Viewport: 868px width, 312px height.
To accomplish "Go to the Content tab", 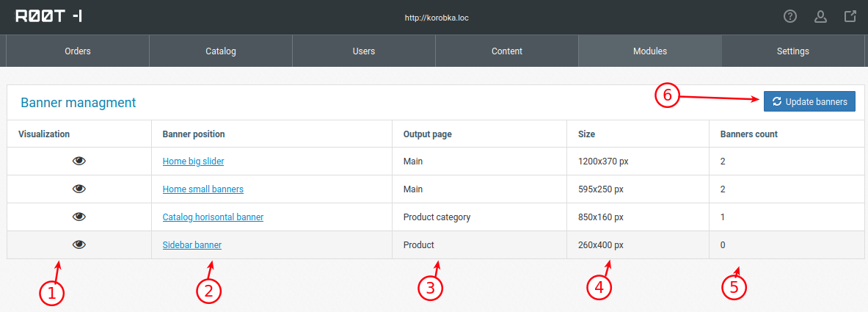I will [x=507, y=51].
